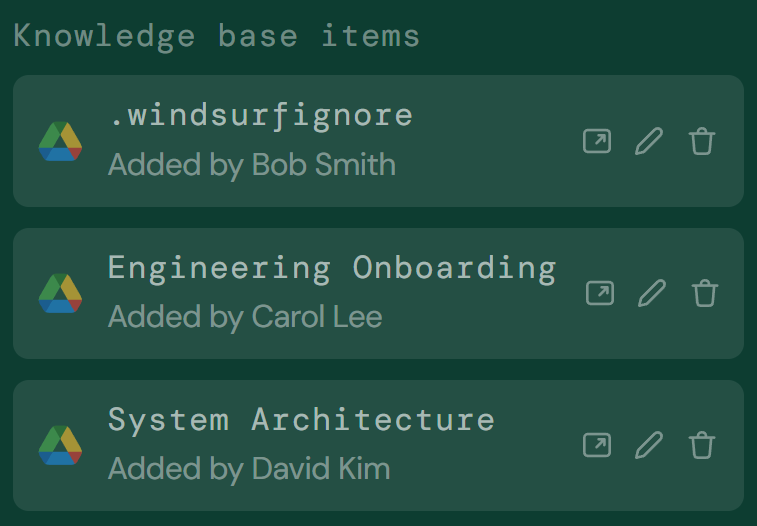Click the "Added by David Kim" text
The height and width of the screenshot is (526, 757).
249,468
